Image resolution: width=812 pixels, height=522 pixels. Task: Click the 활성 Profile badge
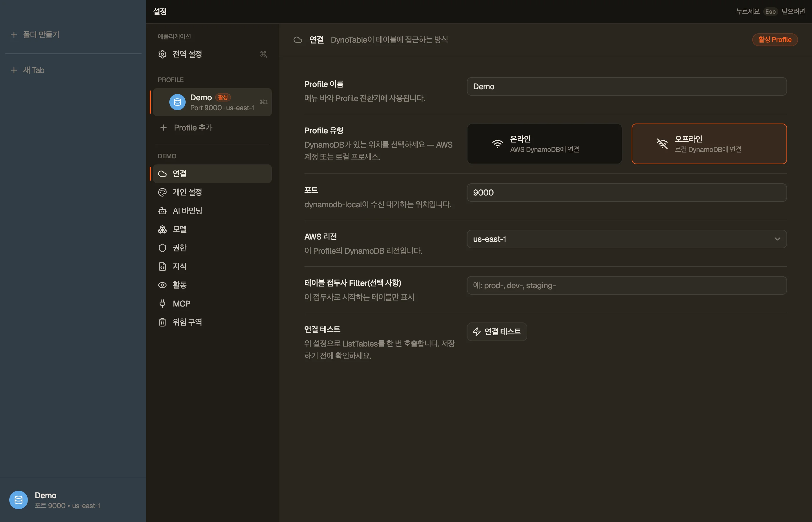coord(775,40)
